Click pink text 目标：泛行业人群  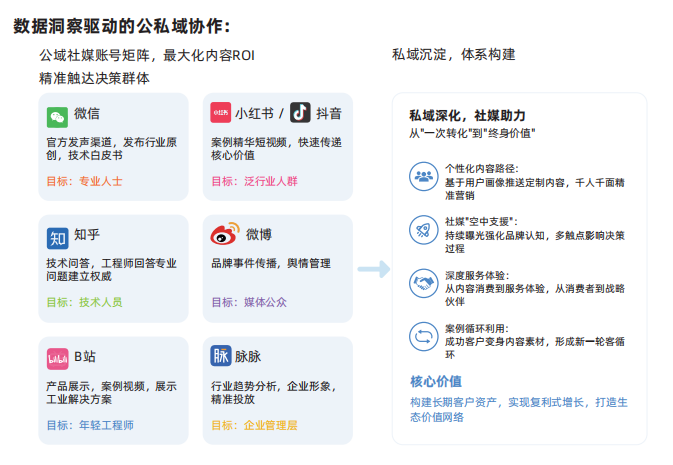[x=255, y=181]
